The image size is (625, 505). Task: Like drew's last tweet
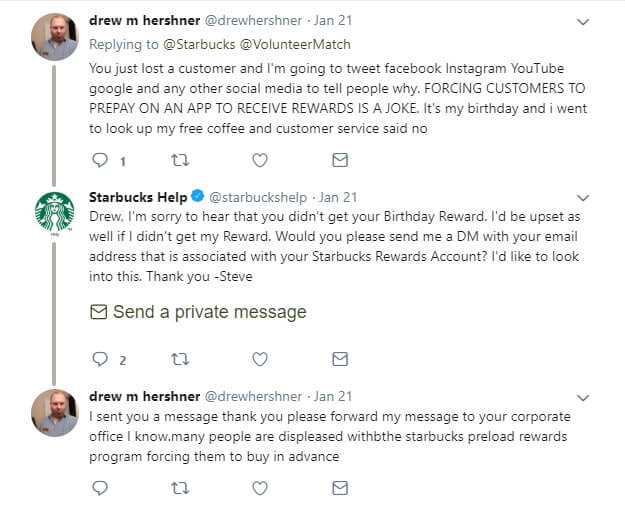coord(260,487)
